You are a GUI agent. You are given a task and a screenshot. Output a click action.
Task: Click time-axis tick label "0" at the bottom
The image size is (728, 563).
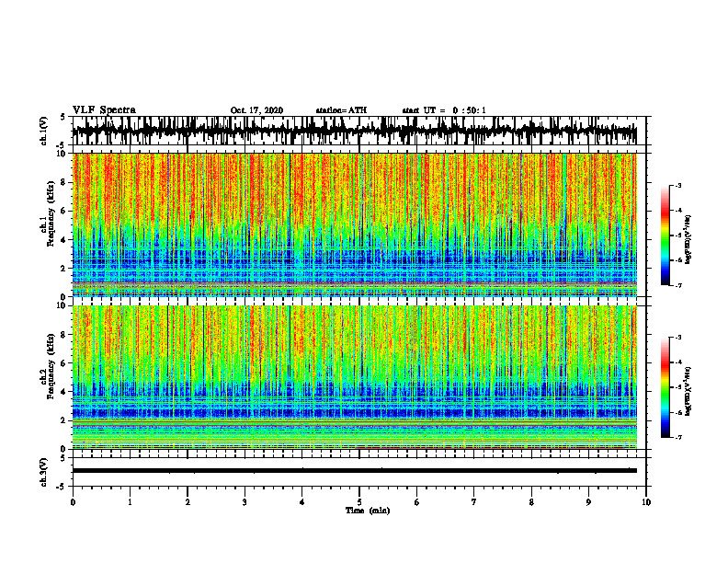[x=73, y=502]
